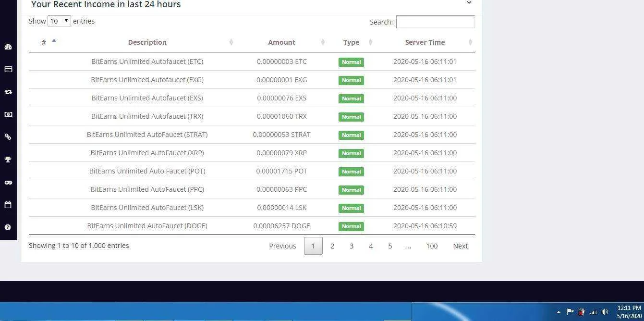644x321 pixels.
Task: Go to Next page of entries
Action: coord(460,246)
